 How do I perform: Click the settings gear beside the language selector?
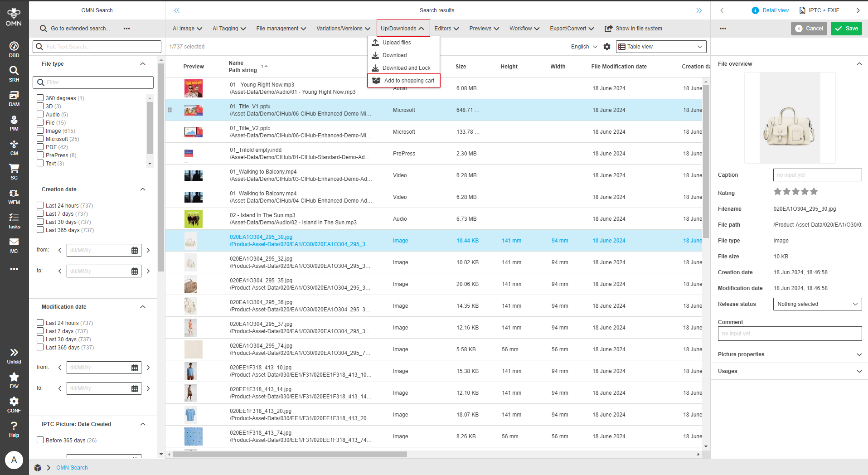pos(607,46)
